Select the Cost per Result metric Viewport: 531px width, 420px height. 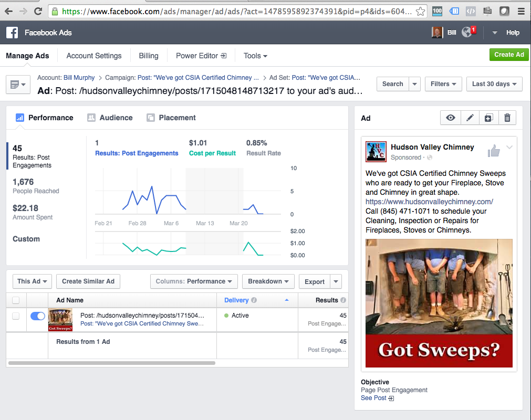212,153
